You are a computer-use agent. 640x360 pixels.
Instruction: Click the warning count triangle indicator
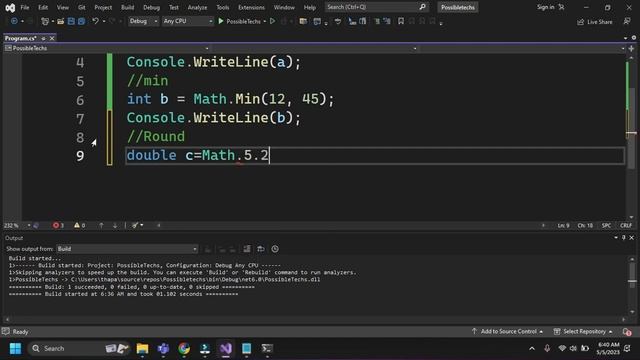click(x=80, y=225)
